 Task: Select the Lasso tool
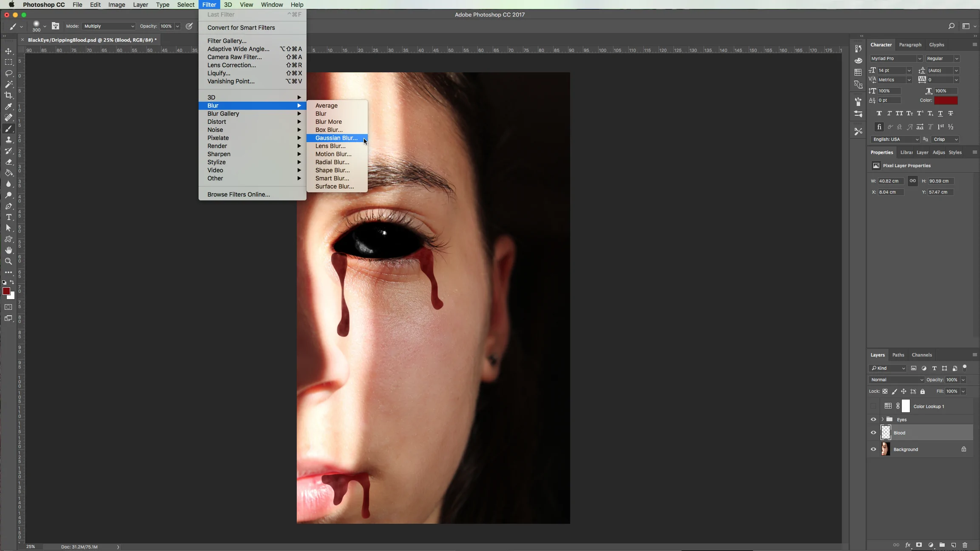tap(9, 73)
